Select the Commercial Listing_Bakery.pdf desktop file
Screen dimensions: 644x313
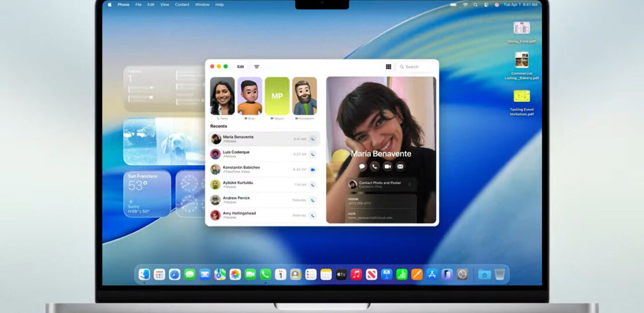pyautogui.click(x=522, y=65)
